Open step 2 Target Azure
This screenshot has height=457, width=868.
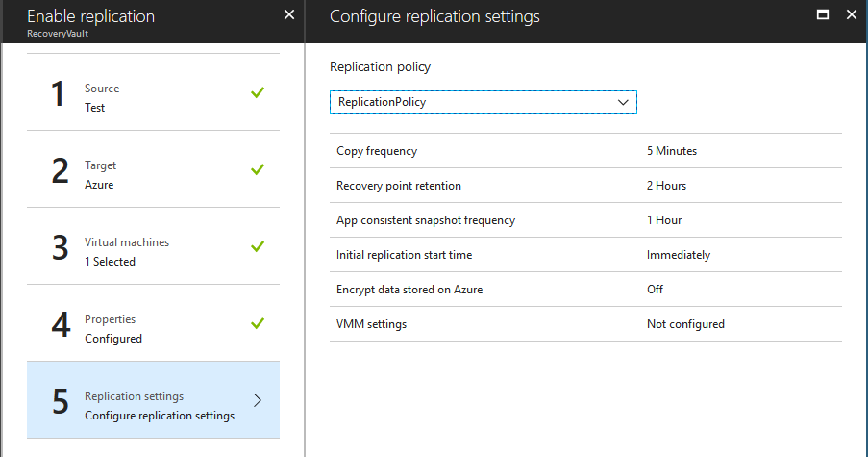coord(154,169)
